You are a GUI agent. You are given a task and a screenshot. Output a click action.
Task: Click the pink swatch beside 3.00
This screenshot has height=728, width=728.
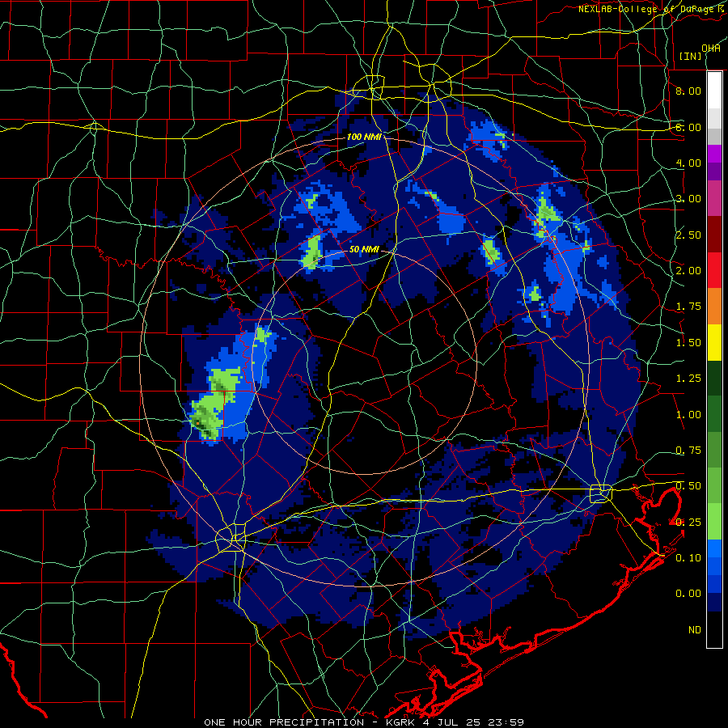pos(714,198)
